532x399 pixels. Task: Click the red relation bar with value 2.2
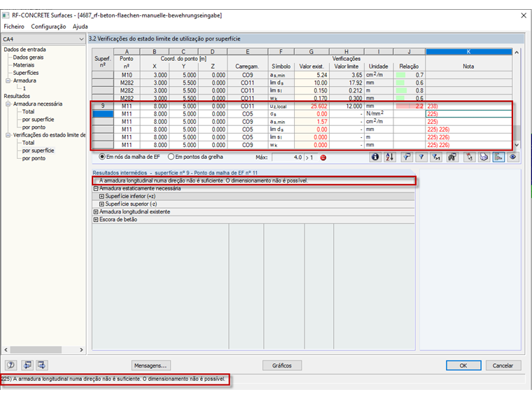point(409,106)
